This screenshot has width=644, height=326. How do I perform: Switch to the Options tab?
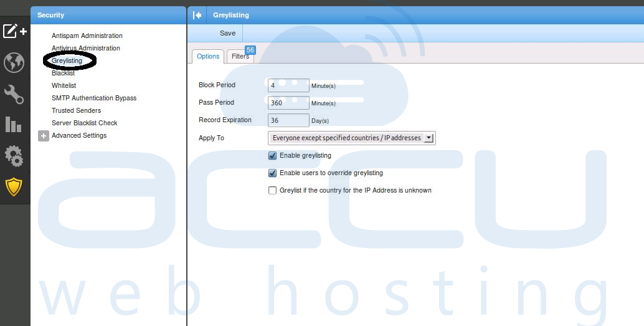pyautogui.click(x=208, y=56)
